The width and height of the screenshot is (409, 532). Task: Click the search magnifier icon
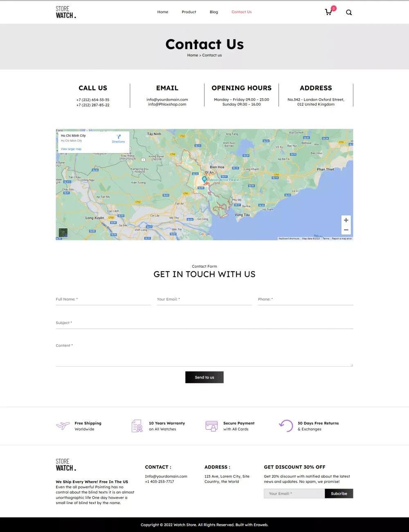click(349, 12)
